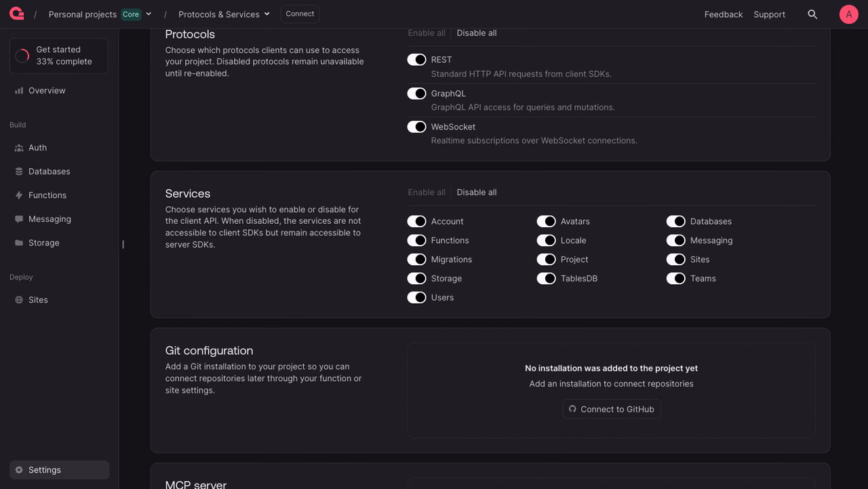The image size is (868, 489).
Task: Click the Connect to GitHub button
Action: tap(612, 409)
